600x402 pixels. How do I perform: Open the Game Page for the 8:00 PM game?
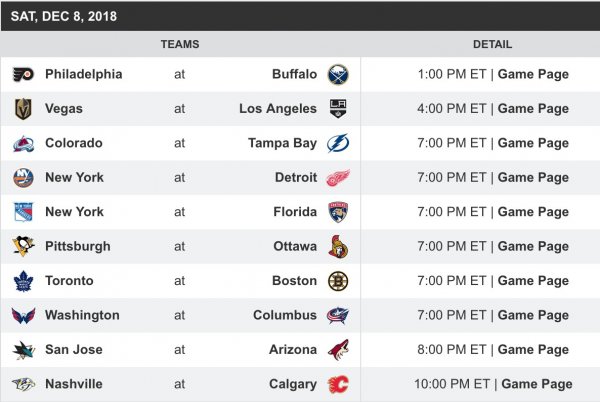(x=533, y=350)
